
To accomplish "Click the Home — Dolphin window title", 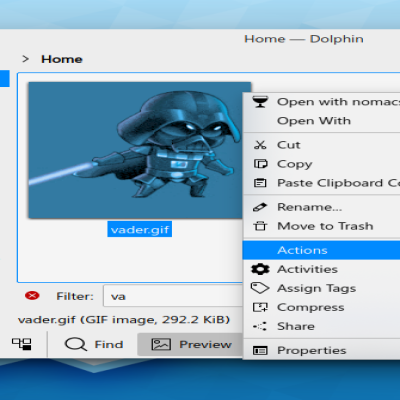I will pyautogui.click(x=304, y=39).
